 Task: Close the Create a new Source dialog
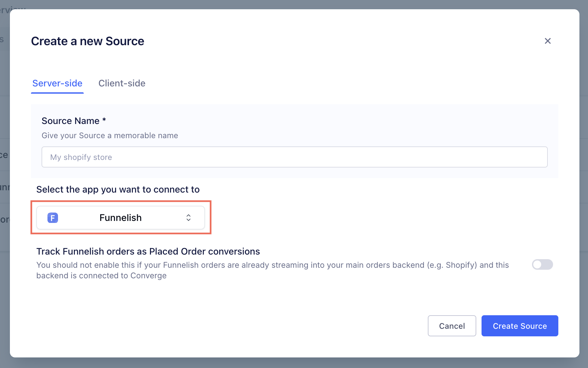pos(547,41)
